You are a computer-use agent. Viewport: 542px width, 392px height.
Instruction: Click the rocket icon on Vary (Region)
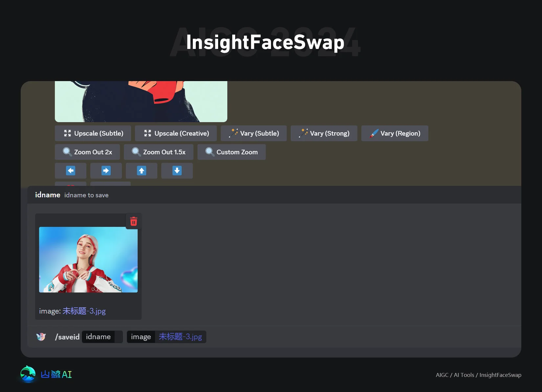374,133
